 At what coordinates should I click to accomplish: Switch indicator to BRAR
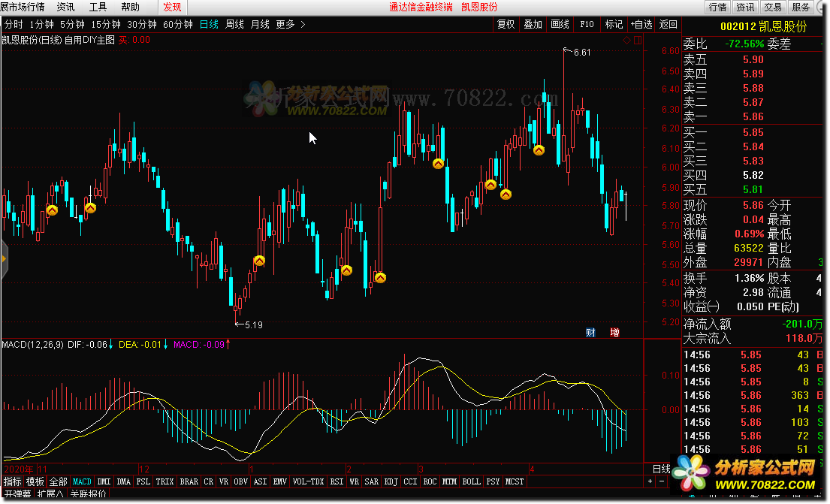pos(189,481)
